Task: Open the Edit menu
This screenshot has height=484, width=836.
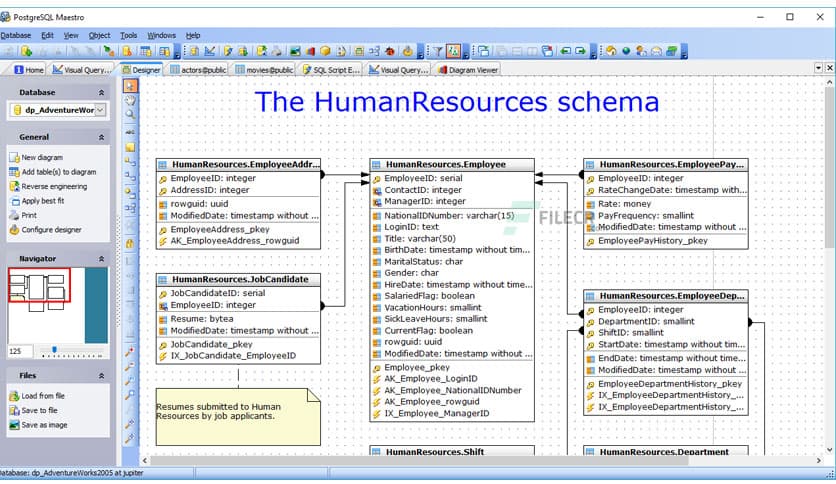Action: tap(47, 35)
